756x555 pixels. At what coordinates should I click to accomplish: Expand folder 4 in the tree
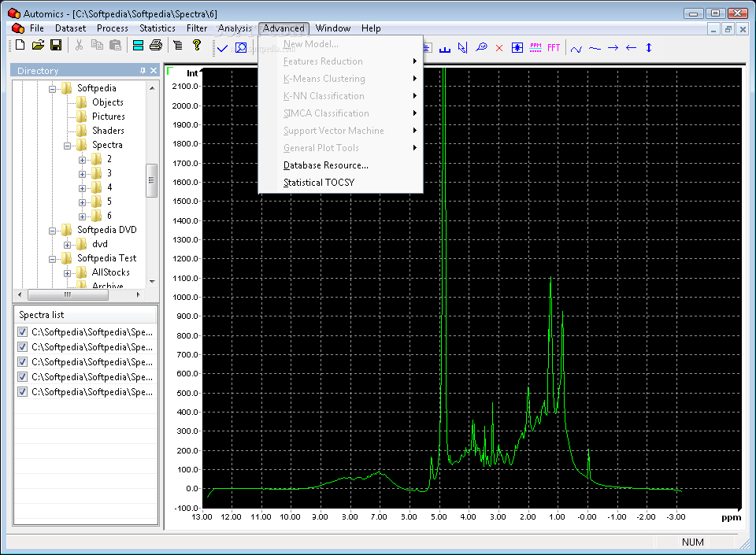point(82,188)
